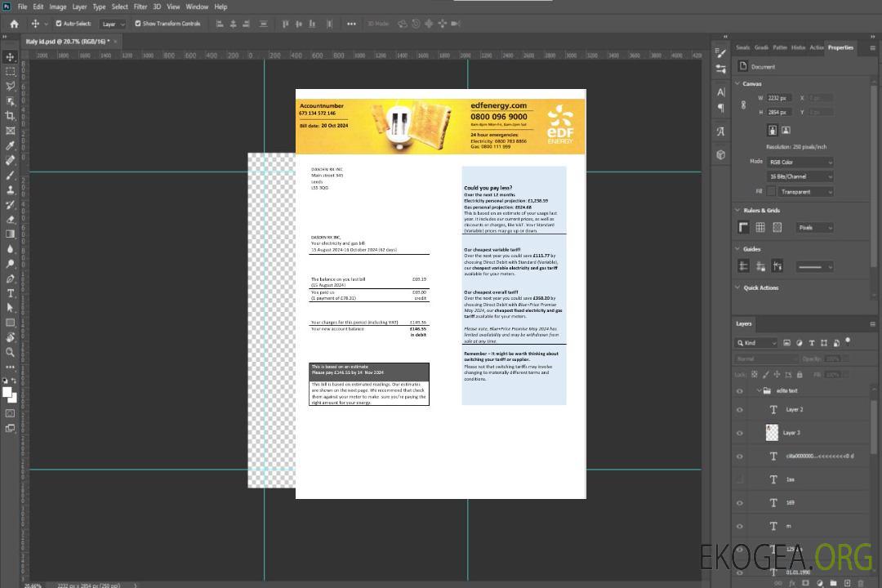
Task: Open the RGB Color mode dropdown
Action: point(800,162)
